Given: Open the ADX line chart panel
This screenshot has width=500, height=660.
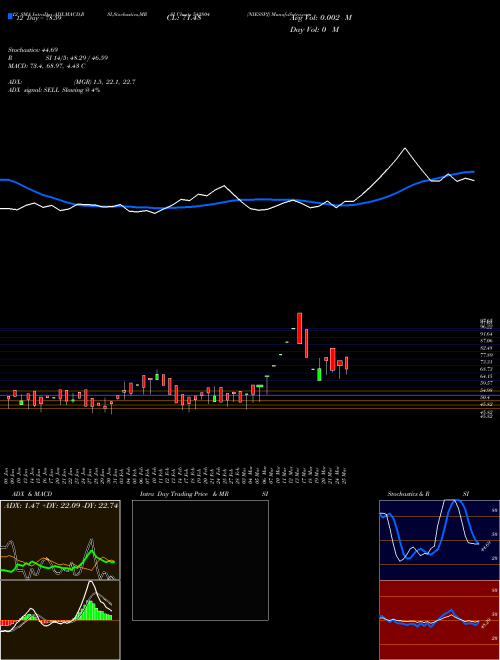Looking at the screenshot, I should (x=60, y=540).
